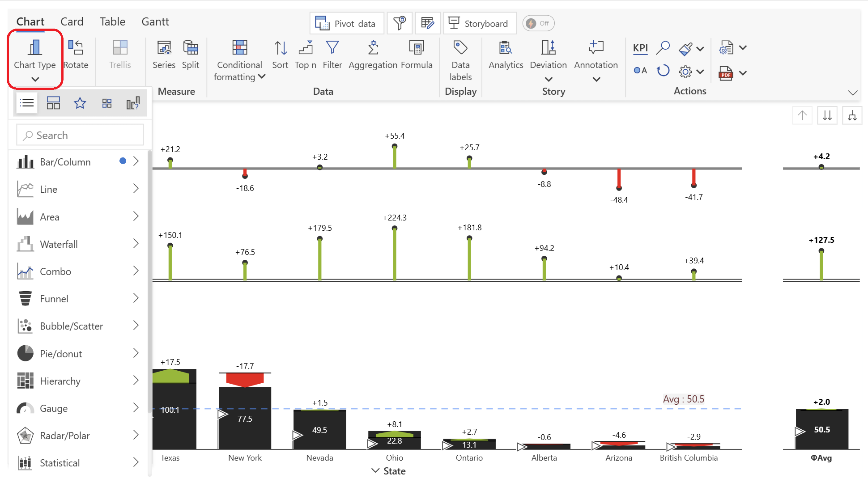Viewport: 868px width, 487px height.
Task: Click the KPI button
Action: 640,48
